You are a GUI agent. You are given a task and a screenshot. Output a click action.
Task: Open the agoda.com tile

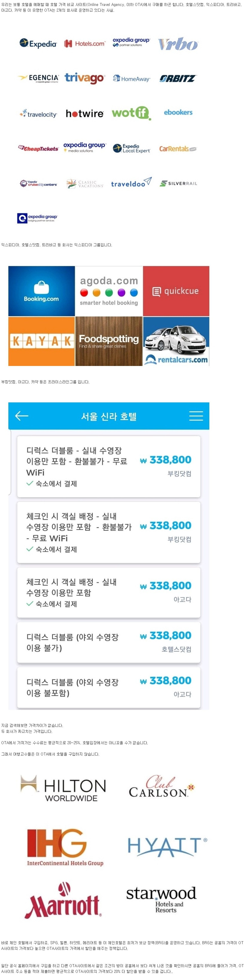point(109,291)
